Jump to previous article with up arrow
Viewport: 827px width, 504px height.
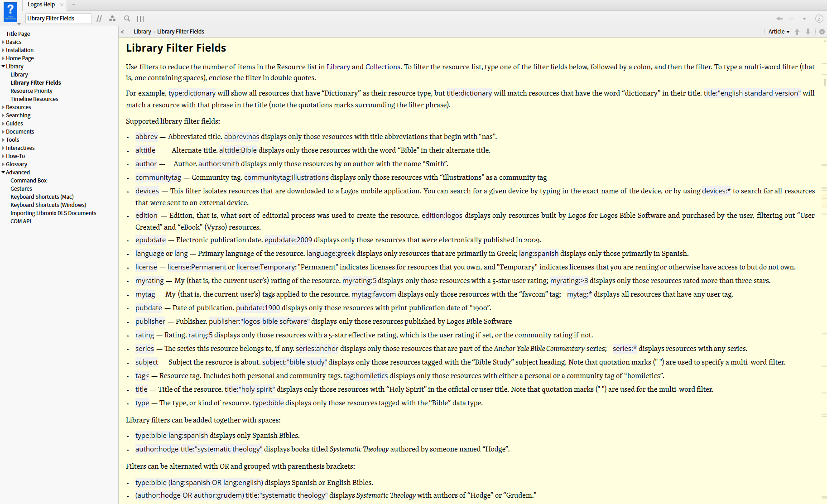pyautogui.click(x=797, y=32)
